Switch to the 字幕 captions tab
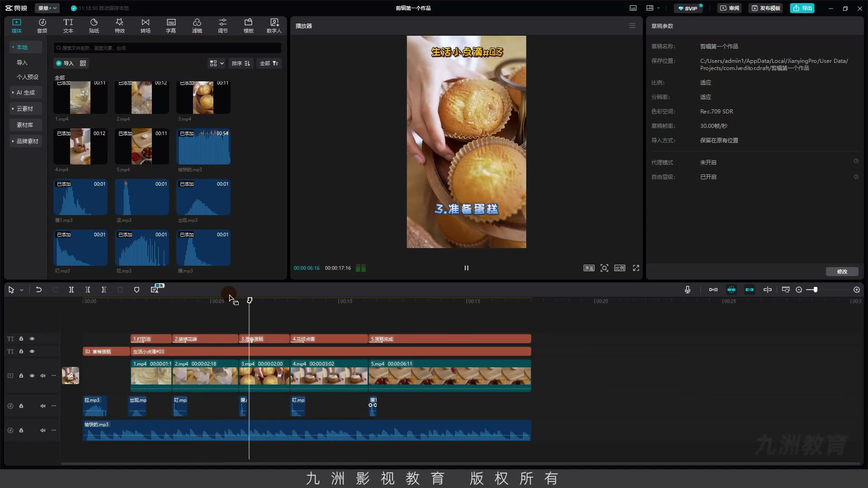Screen dimensions: 868x488 coord(171,26)
